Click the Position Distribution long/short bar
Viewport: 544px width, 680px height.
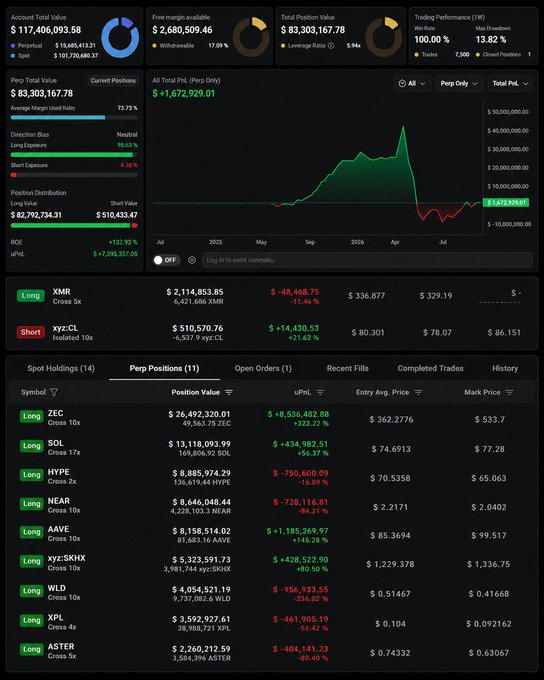(x=74, y=226)
